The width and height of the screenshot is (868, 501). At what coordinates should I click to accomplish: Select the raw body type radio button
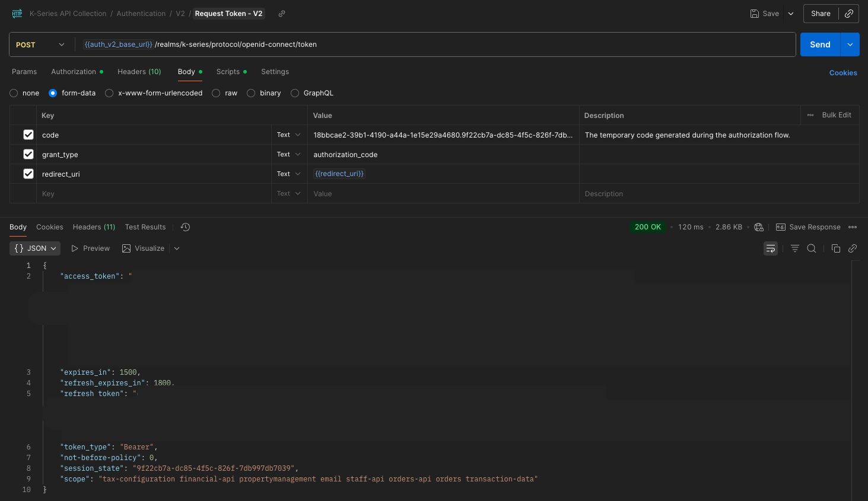[x=215, y=92]
